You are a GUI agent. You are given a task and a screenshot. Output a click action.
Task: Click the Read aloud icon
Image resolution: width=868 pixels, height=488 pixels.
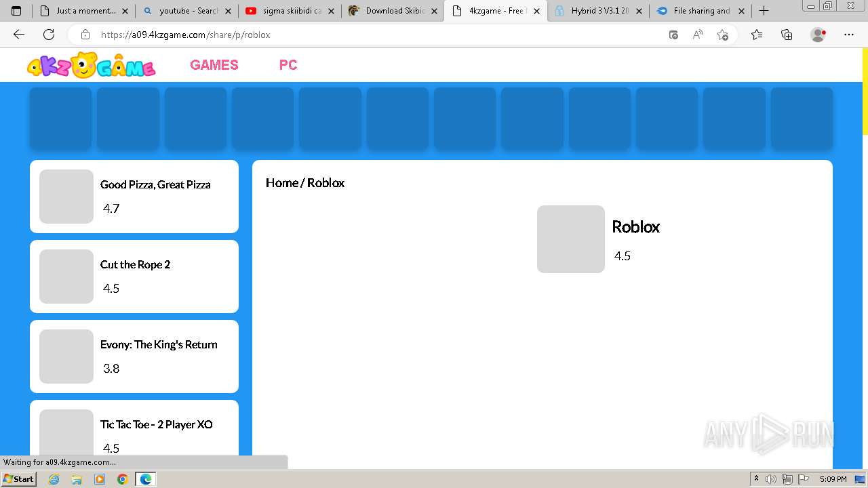[698, 35]
